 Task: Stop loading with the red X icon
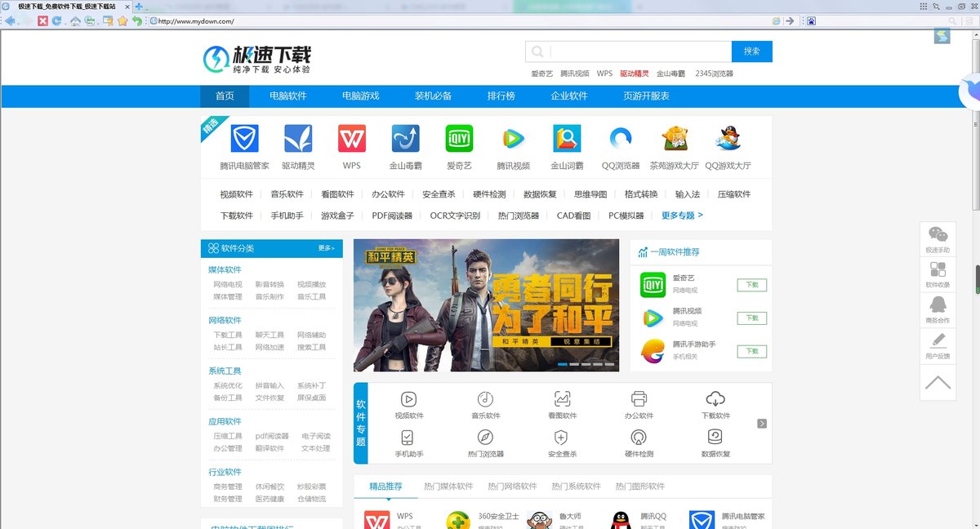pyautogui.click(x=42, y=20)
